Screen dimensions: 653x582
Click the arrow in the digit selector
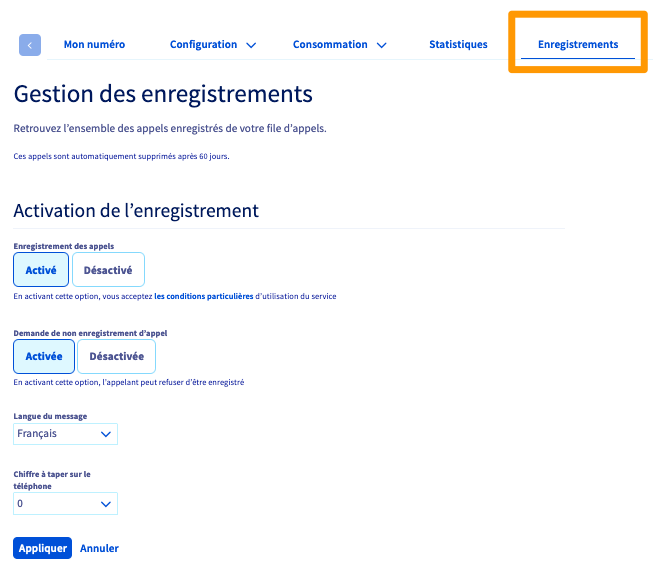point(106,504)
